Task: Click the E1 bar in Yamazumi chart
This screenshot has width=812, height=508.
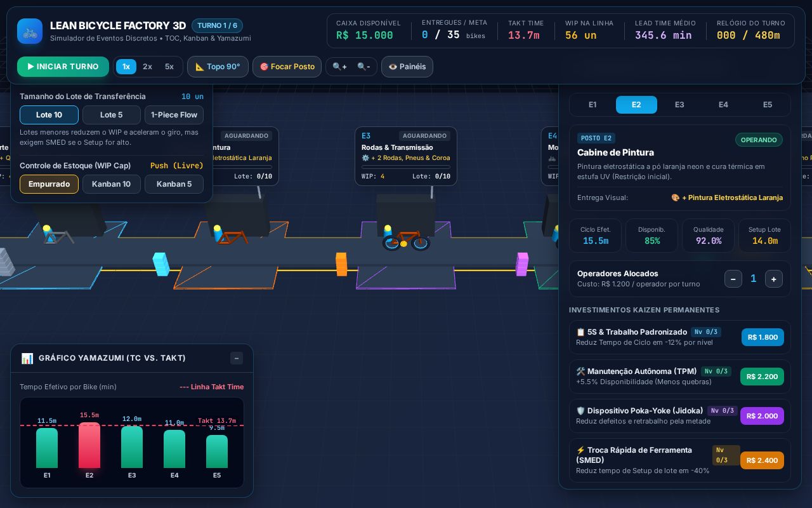Action: (47, 448)
